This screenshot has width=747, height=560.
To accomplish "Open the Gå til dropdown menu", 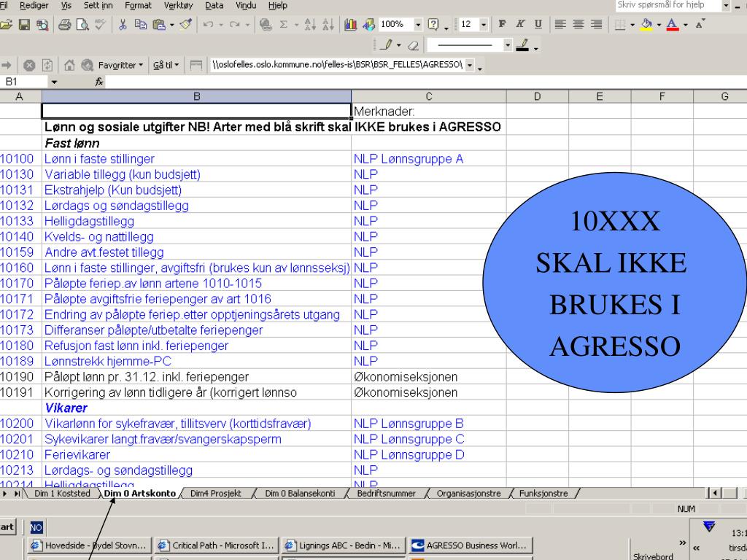I will tap(166, 65).
